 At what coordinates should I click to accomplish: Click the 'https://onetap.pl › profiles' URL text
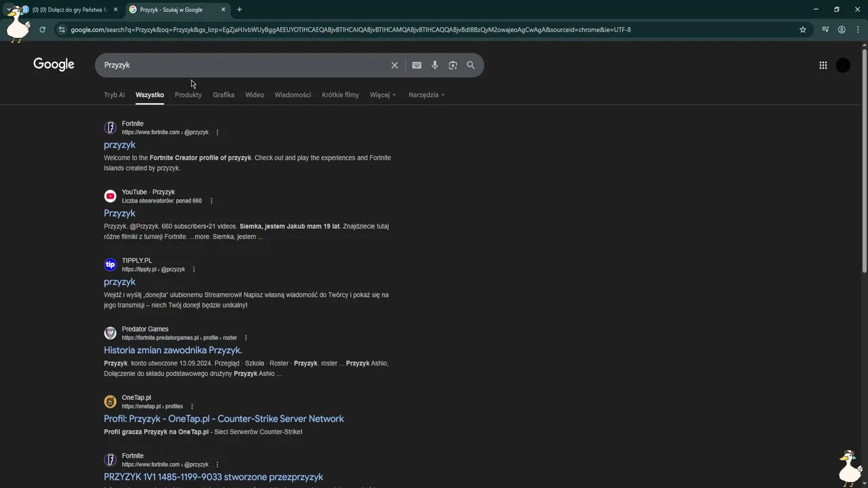coord(153,406)
